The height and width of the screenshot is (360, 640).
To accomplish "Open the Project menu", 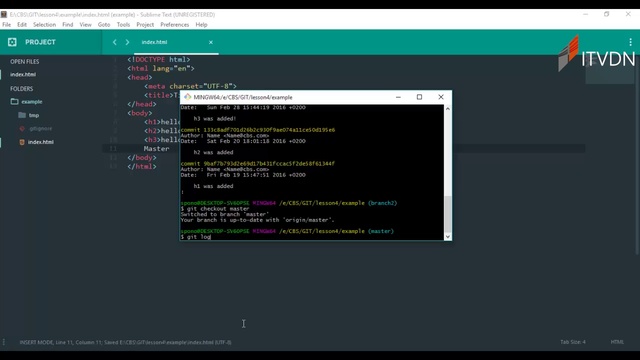I will coord(145,24).
